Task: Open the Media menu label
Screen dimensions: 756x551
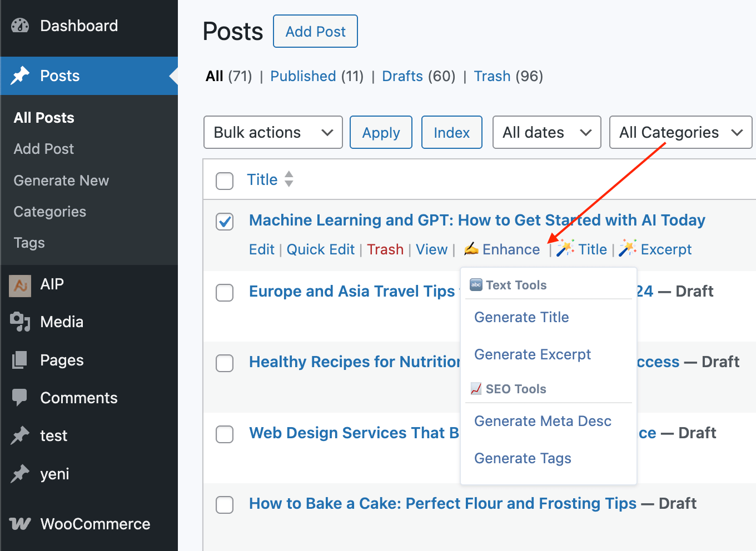Action: tap(62, 322)
